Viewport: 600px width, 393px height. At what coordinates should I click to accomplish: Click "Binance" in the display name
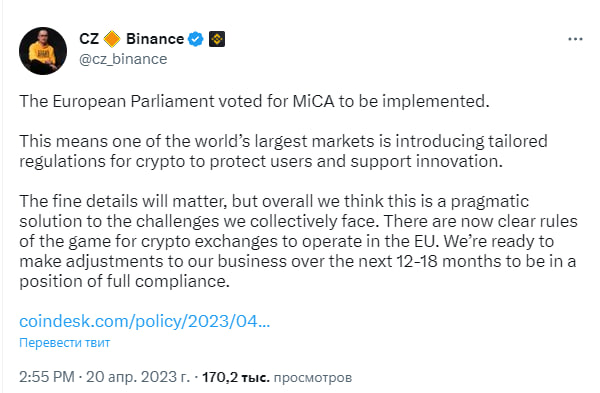pyautogui.click(x=155, y=39)
